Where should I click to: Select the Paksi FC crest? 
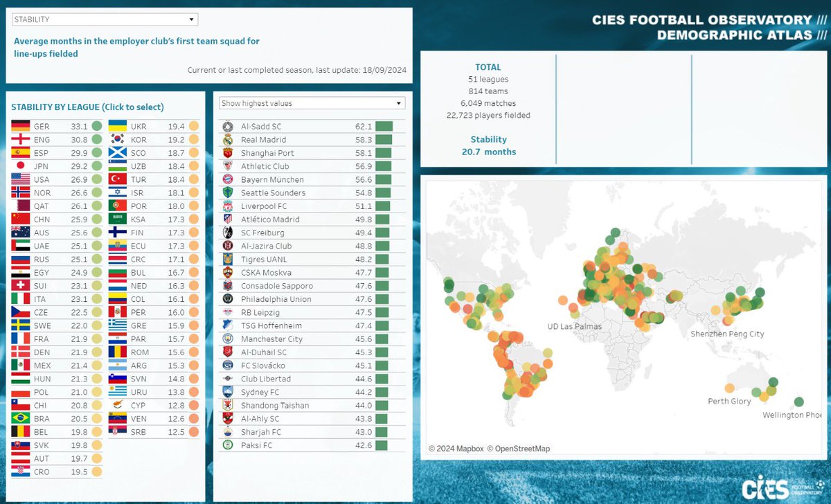click(x=228, y=445)
